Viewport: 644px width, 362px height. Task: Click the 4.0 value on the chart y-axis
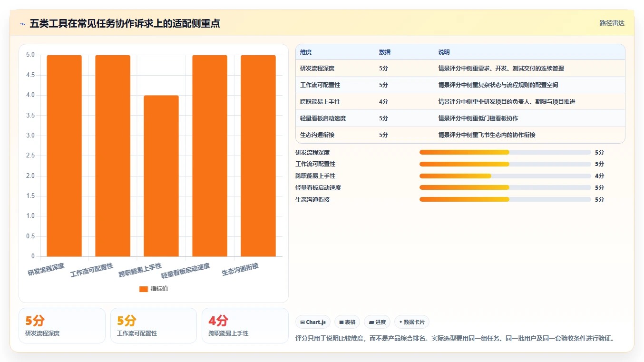(30, 95)
